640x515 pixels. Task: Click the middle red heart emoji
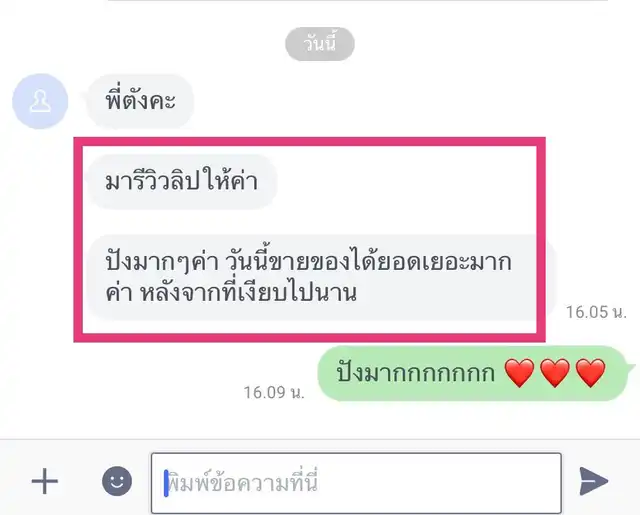pyautogui.click(x=555, y=373)
